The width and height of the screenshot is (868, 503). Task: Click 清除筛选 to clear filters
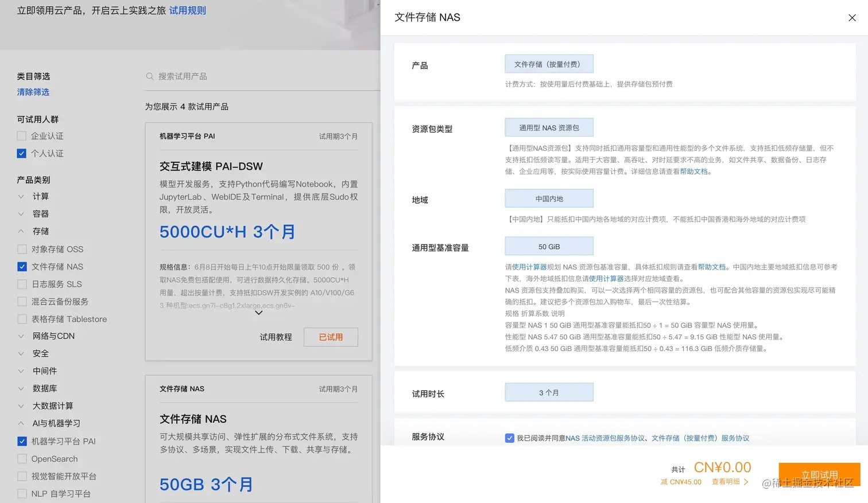point(33,92)
